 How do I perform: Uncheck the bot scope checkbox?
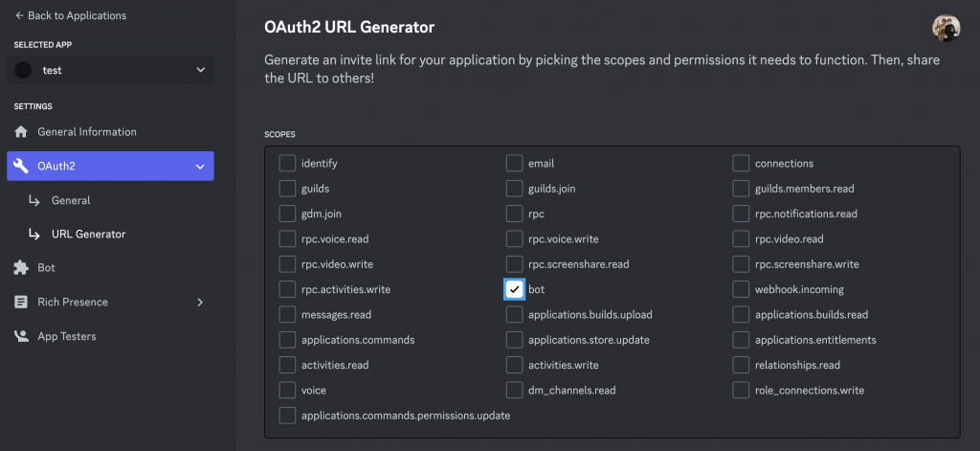[x=515, y=289]
